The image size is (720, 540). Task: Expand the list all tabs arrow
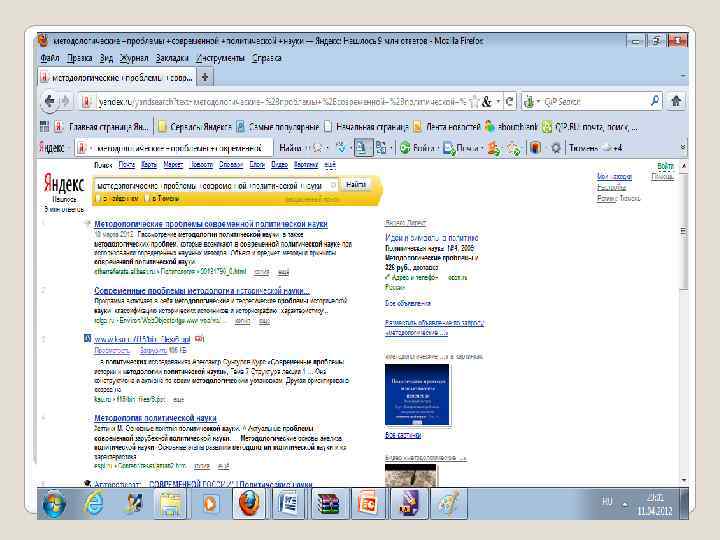(682, 76)
